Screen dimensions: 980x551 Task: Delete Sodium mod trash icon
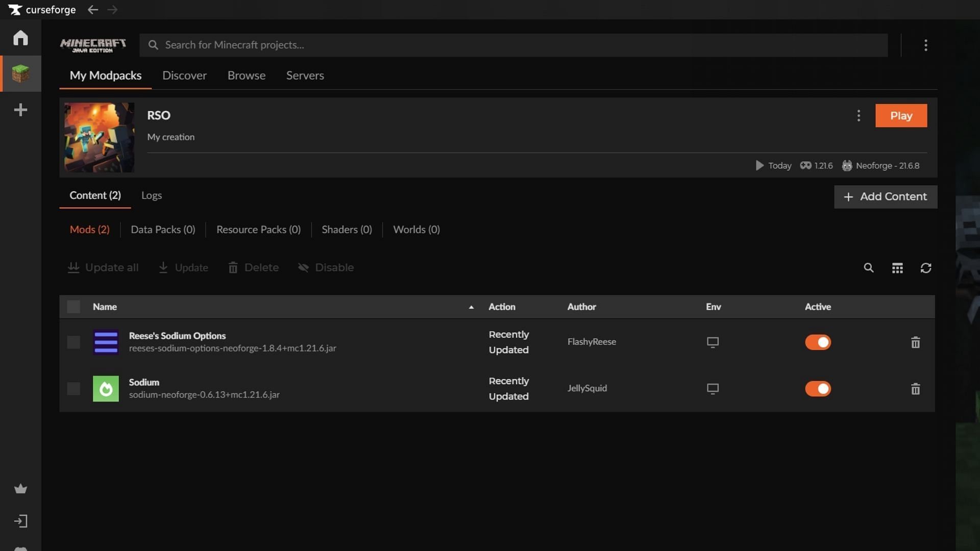915,389
